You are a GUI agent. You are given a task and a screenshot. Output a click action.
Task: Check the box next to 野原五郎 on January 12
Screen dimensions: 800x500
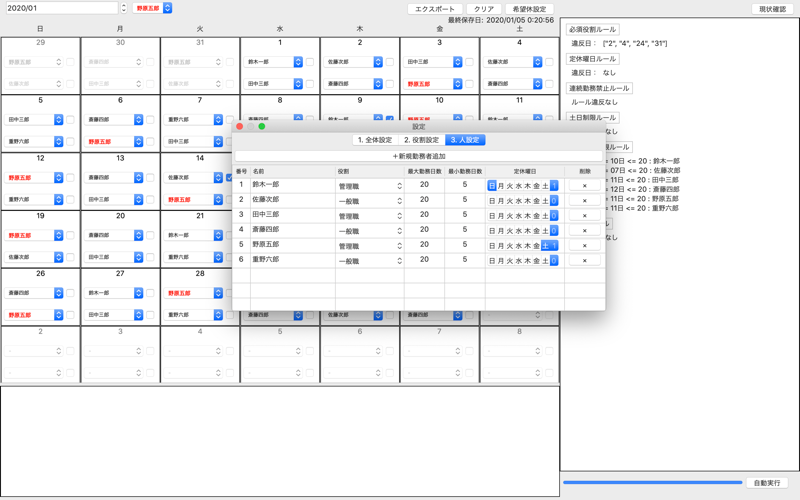[x=70, y=178]
